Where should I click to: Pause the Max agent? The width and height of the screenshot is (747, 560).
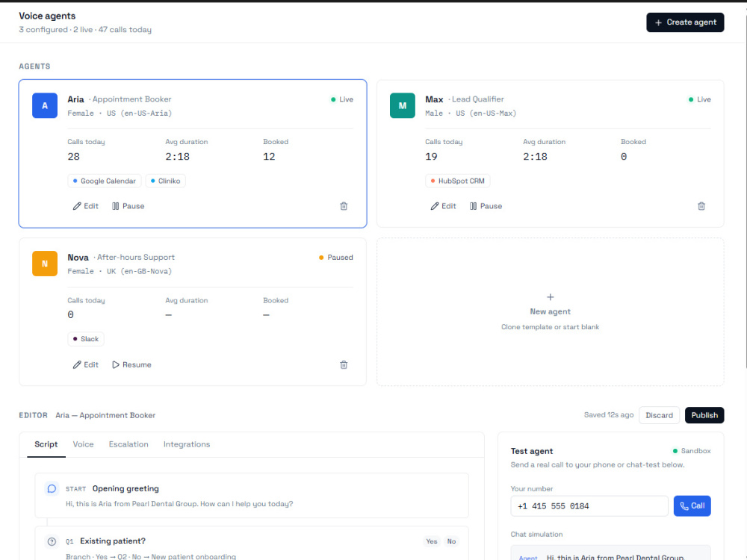click(486, 206)
